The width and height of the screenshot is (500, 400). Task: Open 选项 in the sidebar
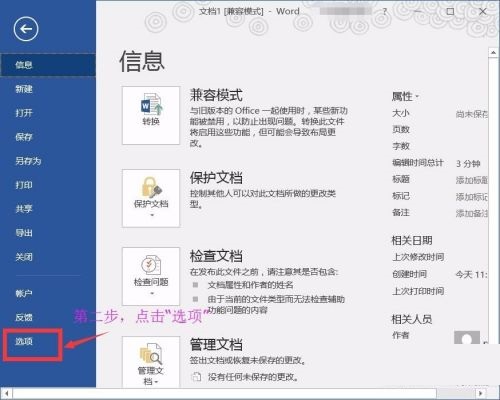click(24, 341)
